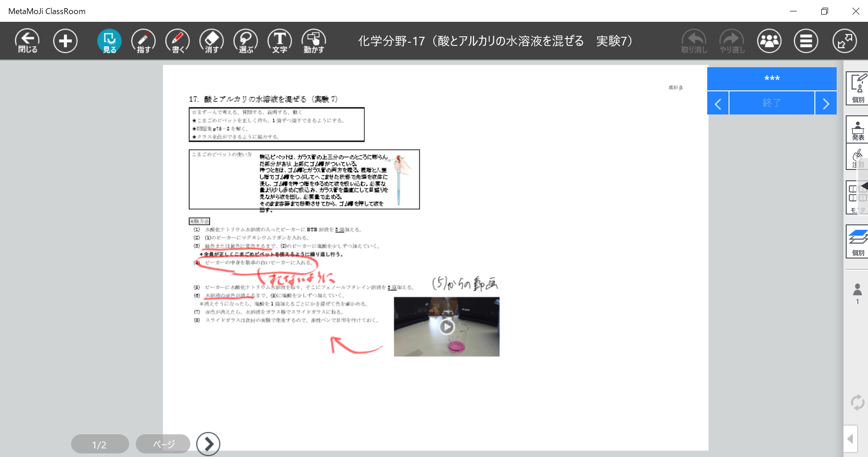The width and height of the screenshot is (868, 457).
Task: Select the 動かす move tool
Action: pos(314,41)
